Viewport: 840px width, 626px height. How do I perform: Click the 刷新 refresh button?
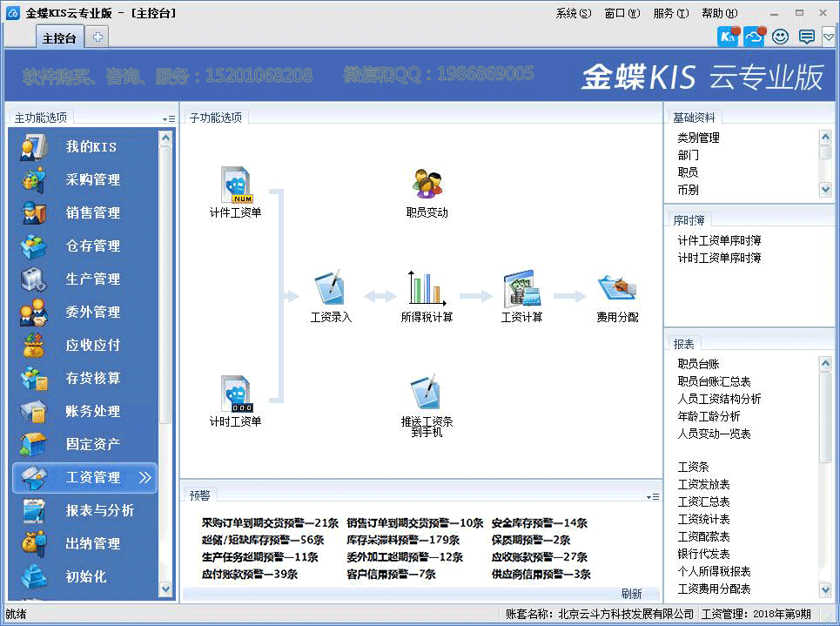coord(631,594)
